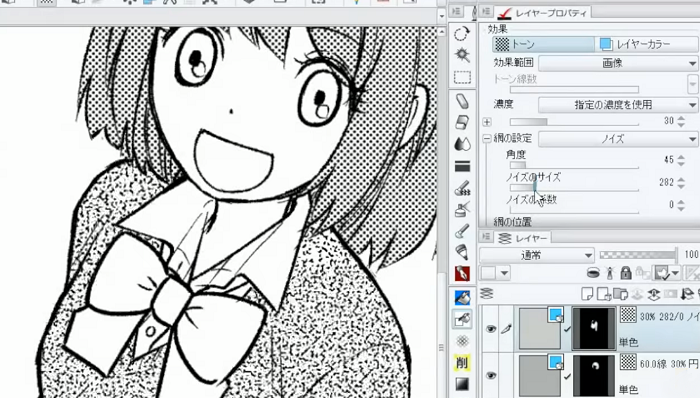Hide the 60.0線 30% layer
The width and height of the screenshot is (700, 398).
[491, 375]
